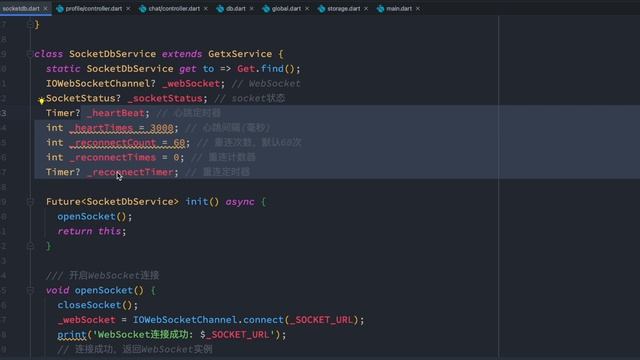Click the IOWebSocketChannel? type declaration
This screenshot has height=360, width=640.
(x=101, y=83)
